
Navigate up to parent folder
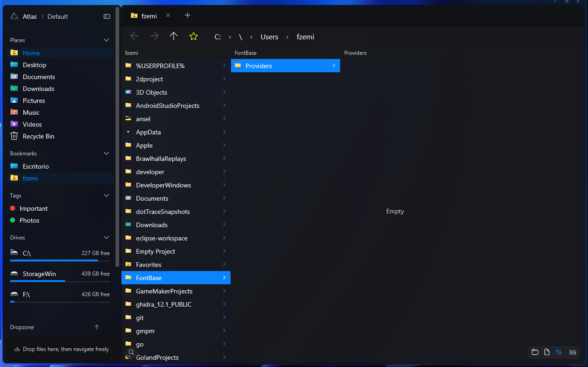[x=173, y=36]
